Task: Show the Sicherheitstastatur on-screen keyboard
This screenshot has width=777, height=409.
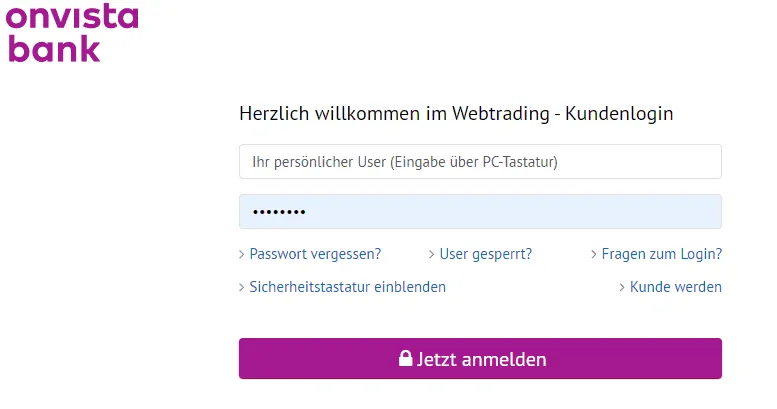Action: (x=347, y=287)
